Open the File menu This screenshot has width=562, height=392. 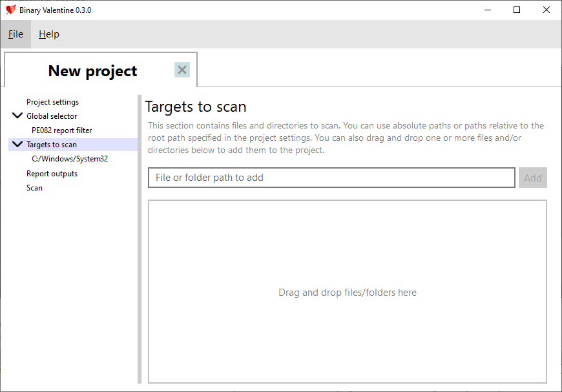click(x=16, y=34)
